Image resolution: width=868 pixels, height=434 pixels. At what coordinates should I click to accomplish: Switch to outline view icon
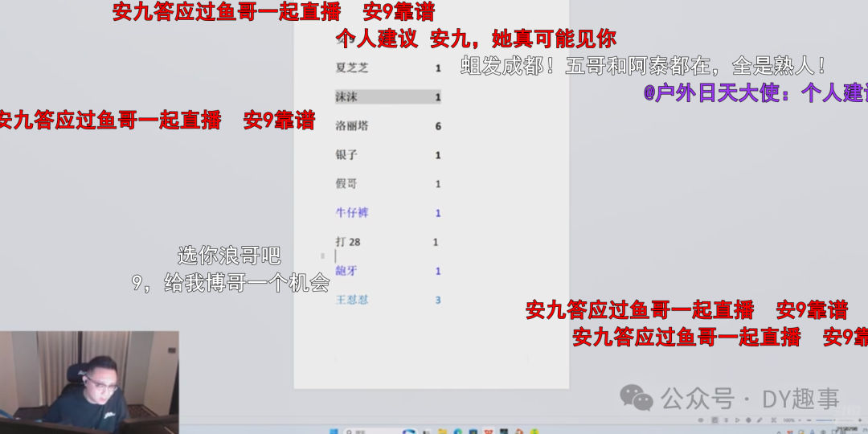726,420
